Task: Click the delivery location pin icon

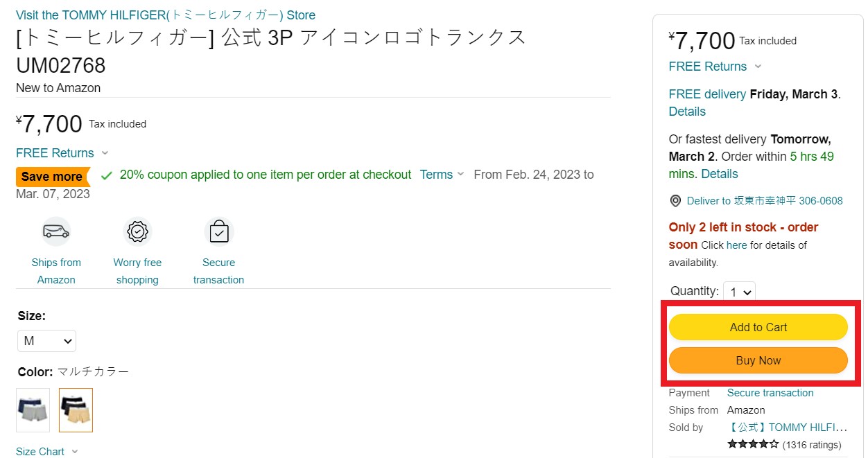Action: 675,201
